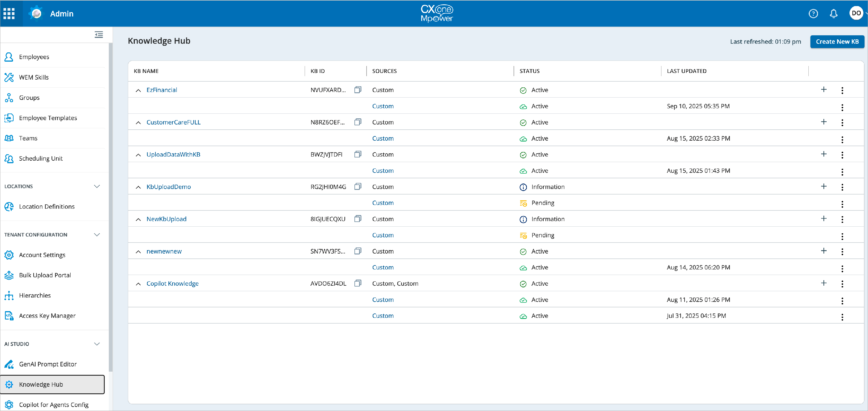This screenshot has width=868, height=411.
Task: Open the Copilot Knowledge KB link
Action: [x=172, y=284]
